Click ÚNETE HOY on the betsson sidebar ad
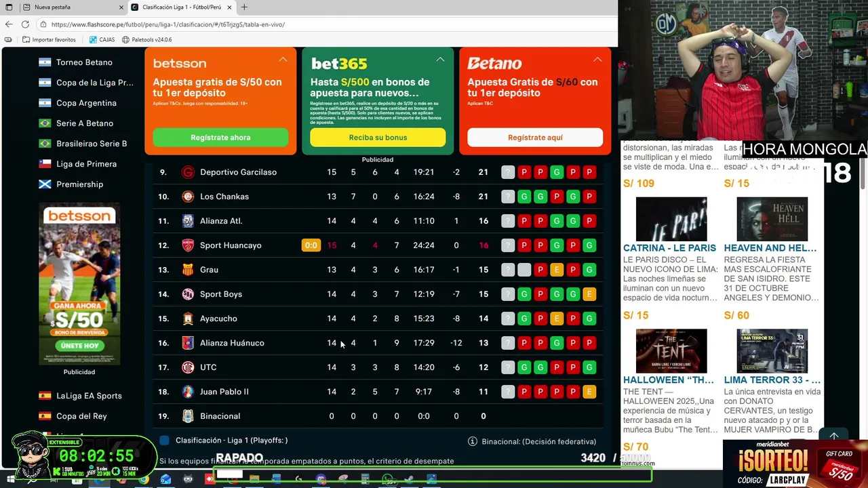868x488 pixels. click(79, 346)
